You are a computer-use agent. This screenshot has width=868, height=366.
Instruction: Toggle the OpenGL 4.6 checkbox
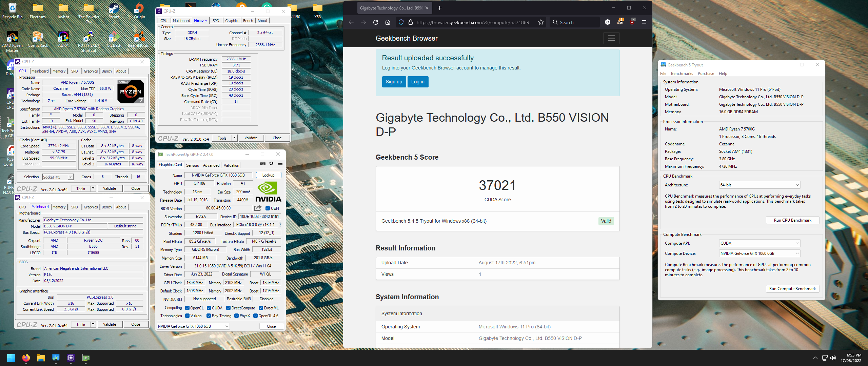click(x=255, y=316)
